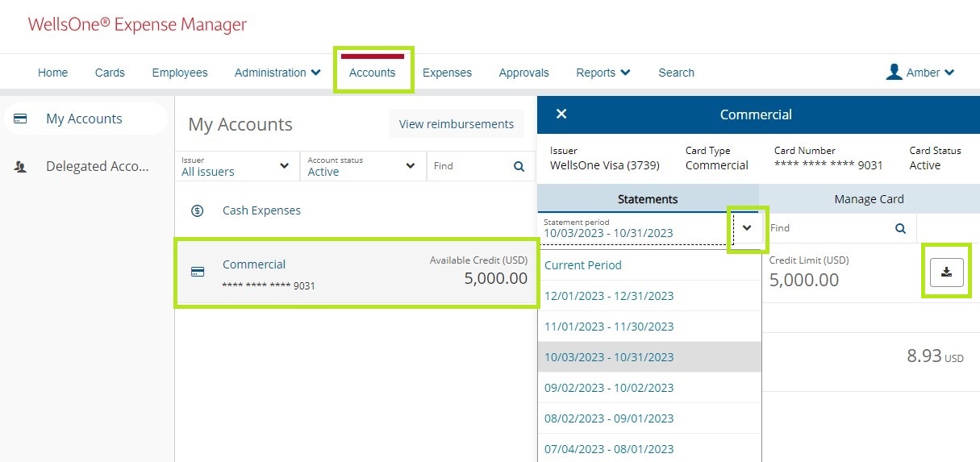Expand the Statement period dropdown arrow

[747, 228]
